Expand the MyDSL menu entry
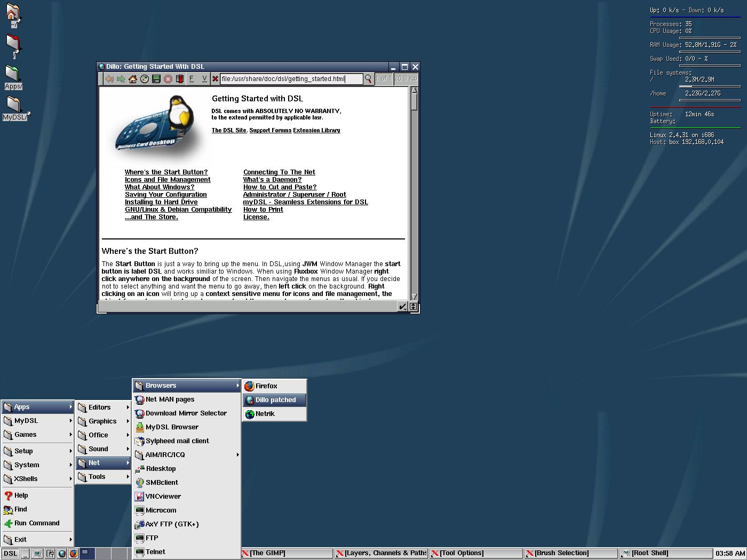 pos(37,421)
